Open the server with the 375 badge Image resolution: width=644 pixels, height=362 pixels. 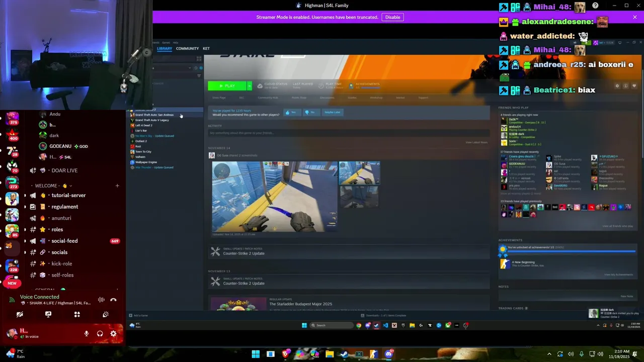coord(12,119)
